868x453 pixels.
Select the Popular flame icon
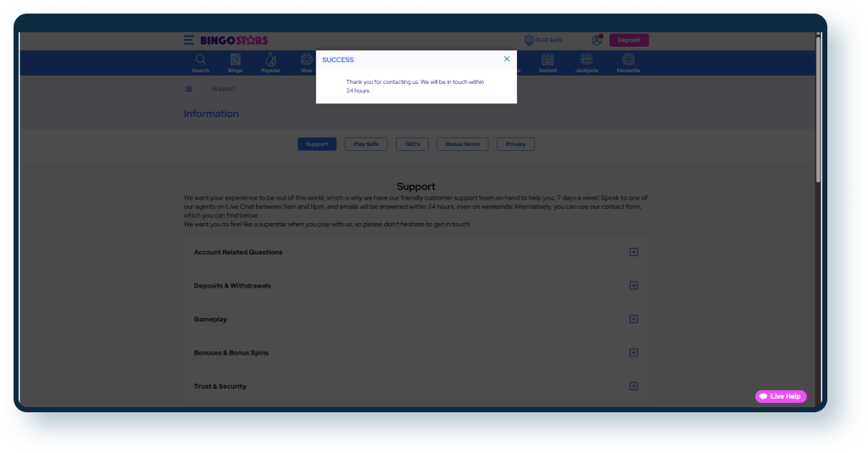[x=271, y=60]
